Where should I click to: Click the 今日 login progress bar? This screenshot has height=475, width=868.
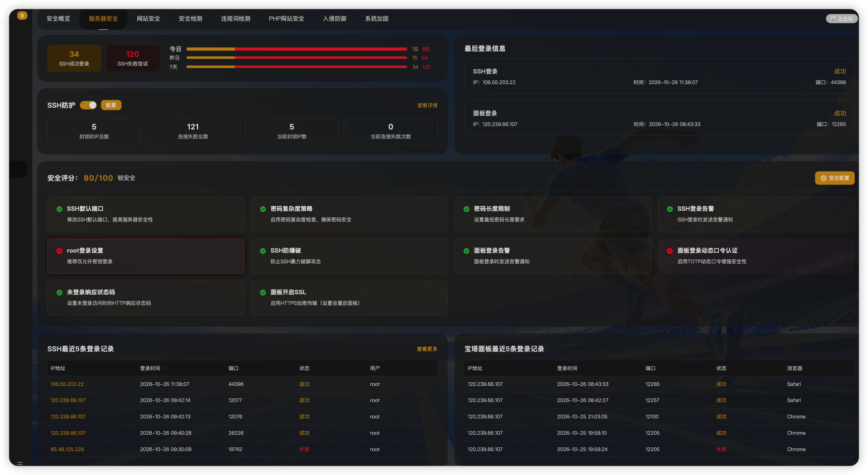point(296,49)
